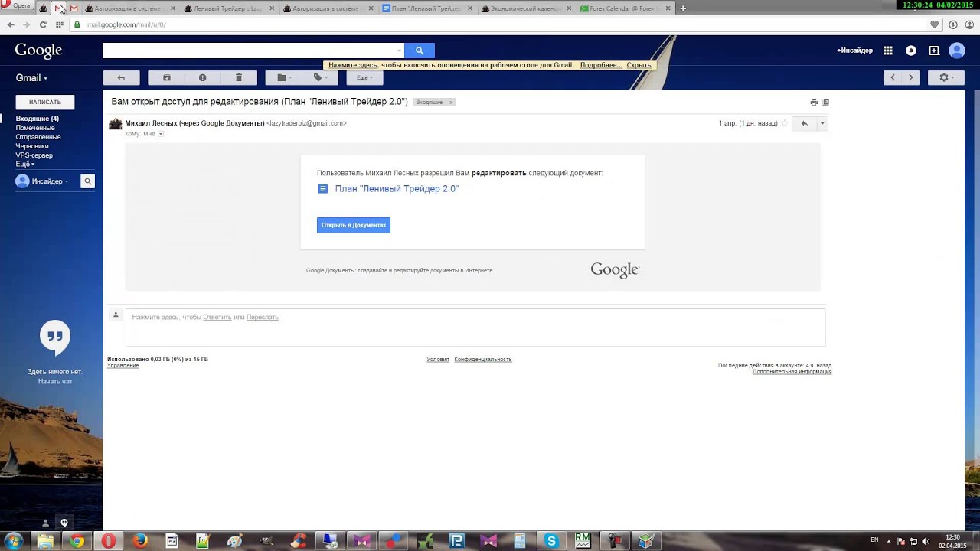Open the Opera menu button

[x=17, y=6]
